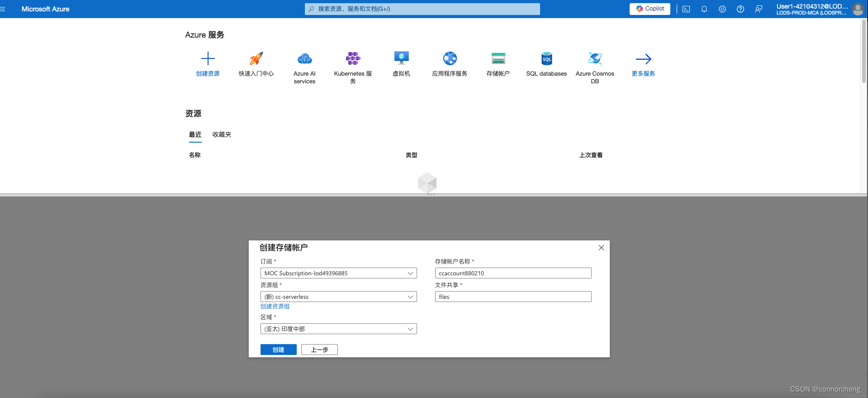Open Virtual machines (虚拟机) icon

[x=401, y=58]
